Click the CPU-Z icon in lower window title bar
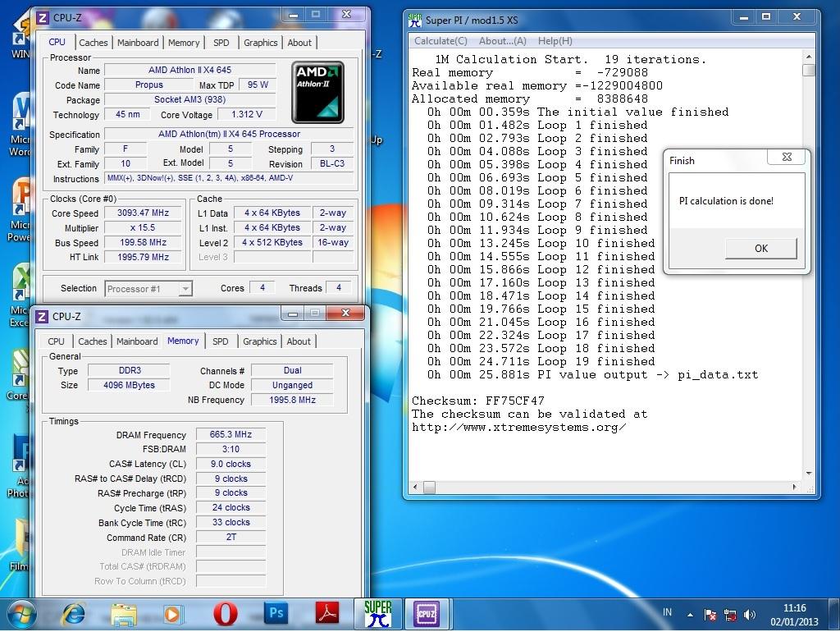840x632 pixels. [42, 317]
